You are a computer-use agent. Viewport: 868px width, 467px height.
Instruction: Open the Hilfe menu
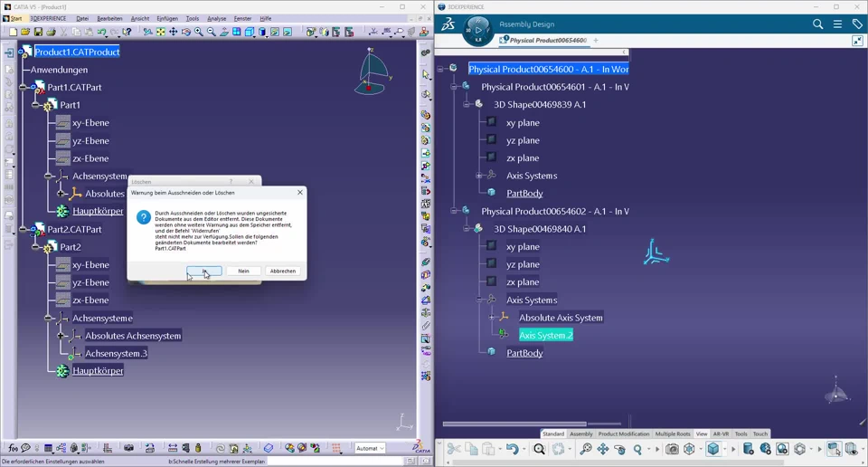point(266,18)
